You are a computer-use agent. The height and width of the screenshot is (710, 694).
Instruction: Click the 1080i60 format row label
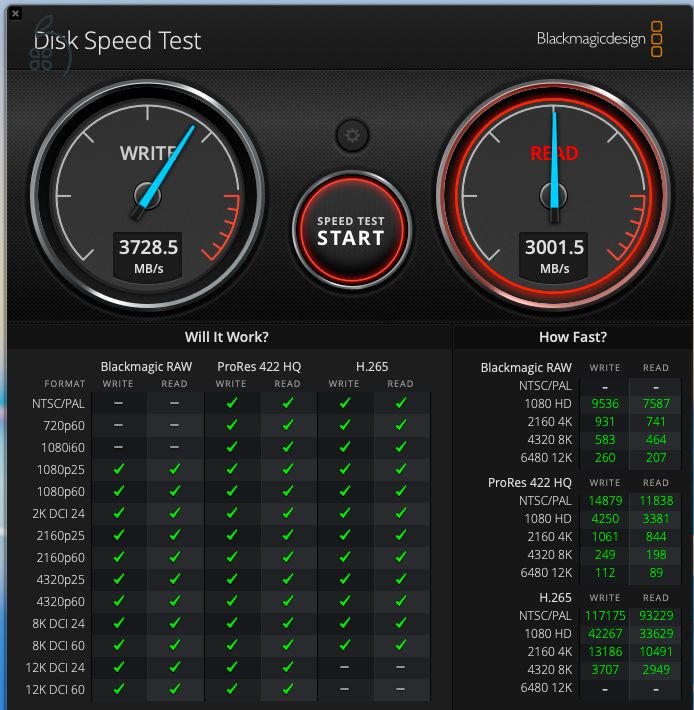[x=63, y=447]
